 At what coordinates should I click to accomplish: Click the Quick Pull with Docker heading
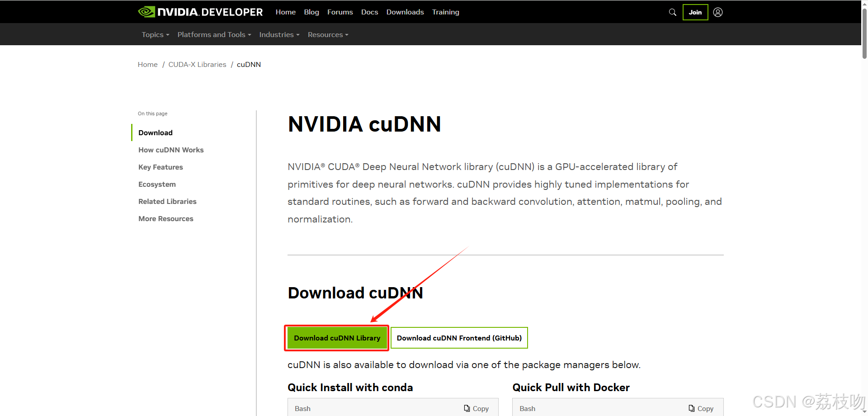571,388
